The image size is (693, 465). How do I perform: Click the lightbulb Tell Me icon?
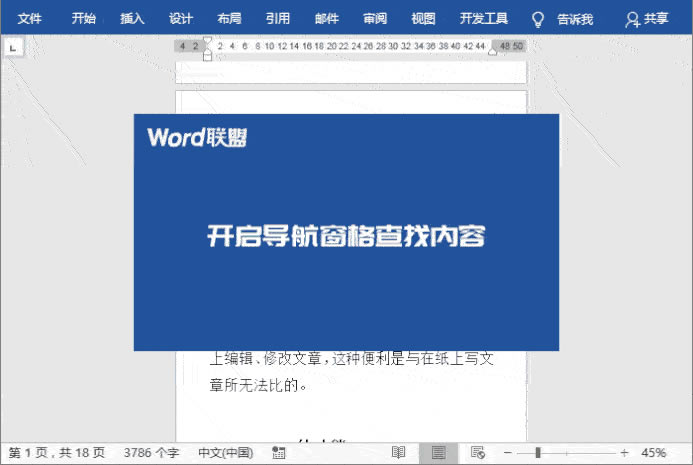tap(537, 19)
